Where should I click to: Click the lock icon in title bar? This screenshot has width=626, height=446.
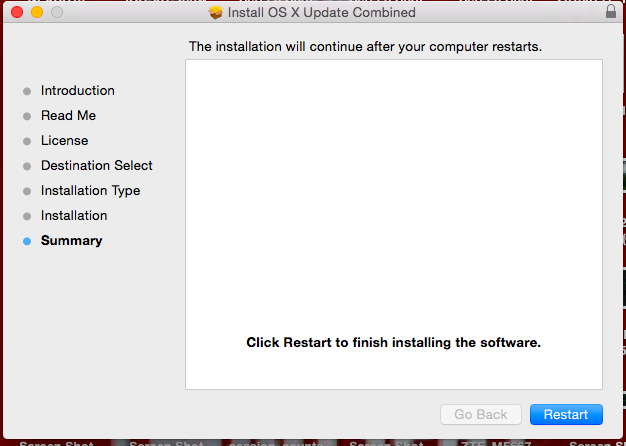point(611,12)
